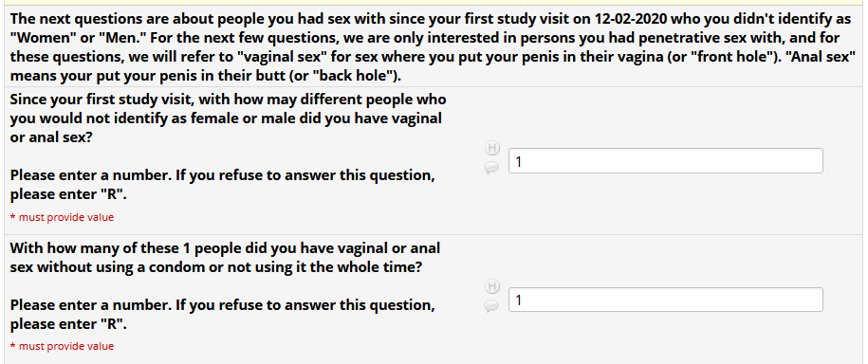Viewport: 868px width, 364px height.
Task: Click 'must provide value' under first question
Action: click(62, 217)
